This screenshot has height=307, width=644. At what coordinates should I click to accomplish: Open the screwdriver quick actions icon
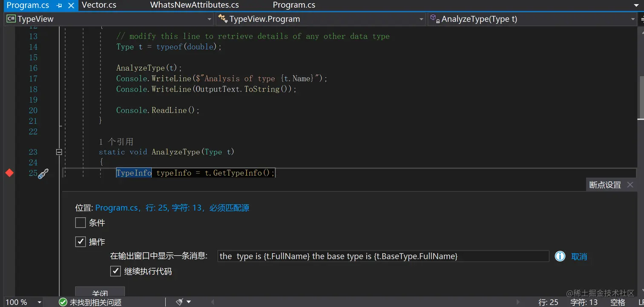(43, 174)
